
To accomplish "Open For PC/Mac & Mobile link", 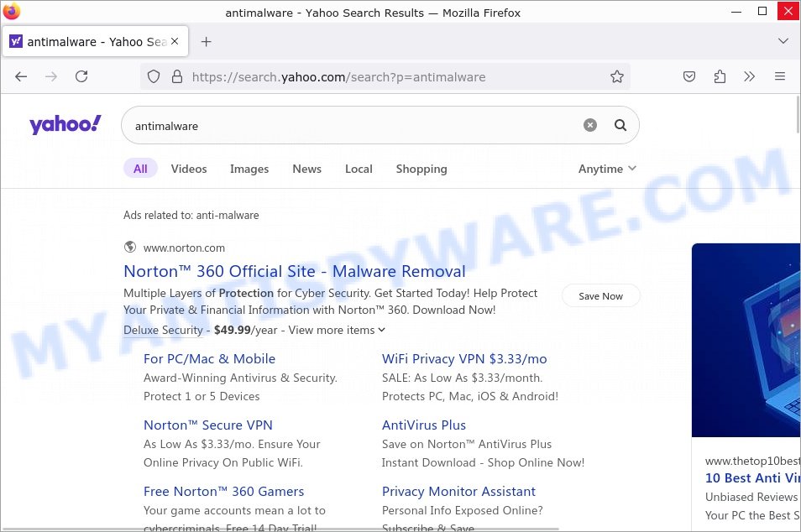I will click(209, 359).
